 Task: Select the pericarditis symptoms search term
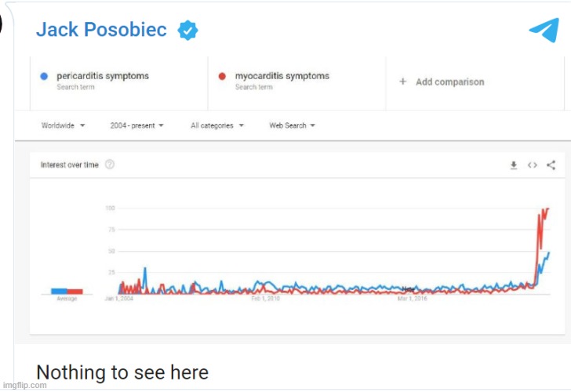[103, 76]
